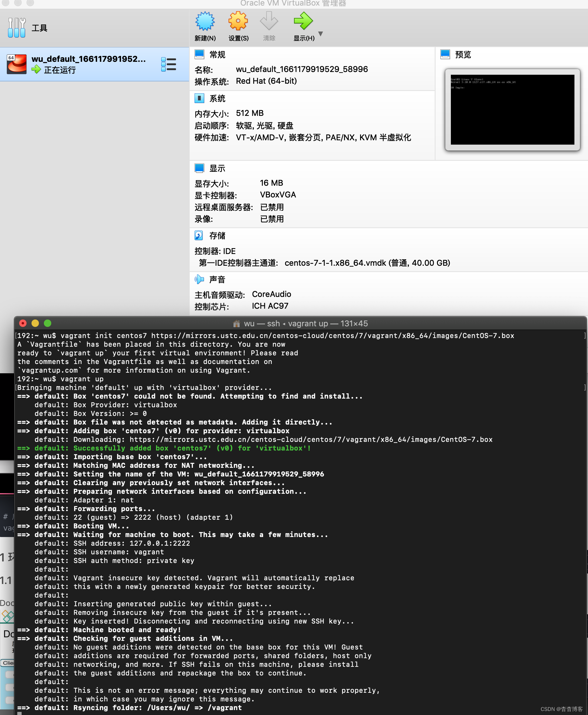Open the 显示 display section header

pyautogui.click(x=217, y=168)
